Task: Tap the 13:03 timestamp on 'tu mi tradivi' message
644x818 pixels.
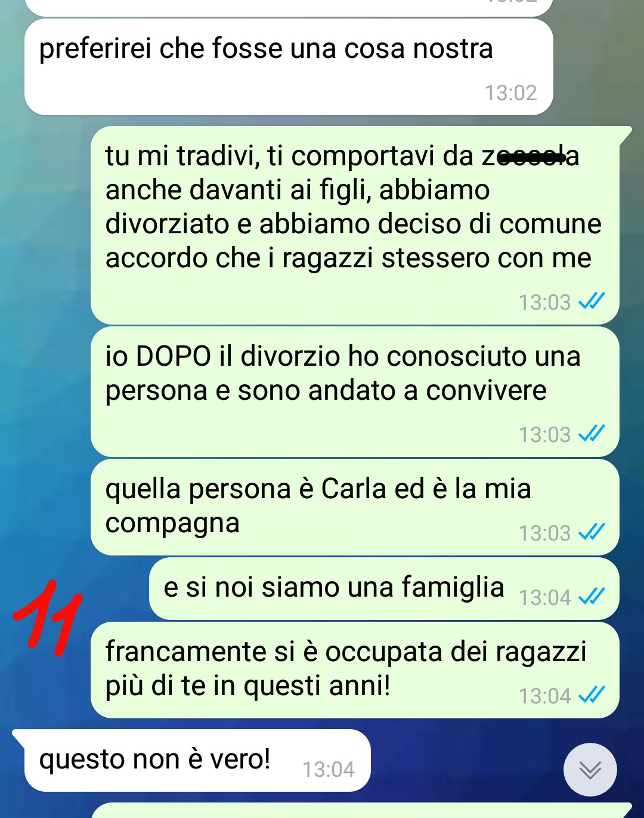Action: pos(544,302)
